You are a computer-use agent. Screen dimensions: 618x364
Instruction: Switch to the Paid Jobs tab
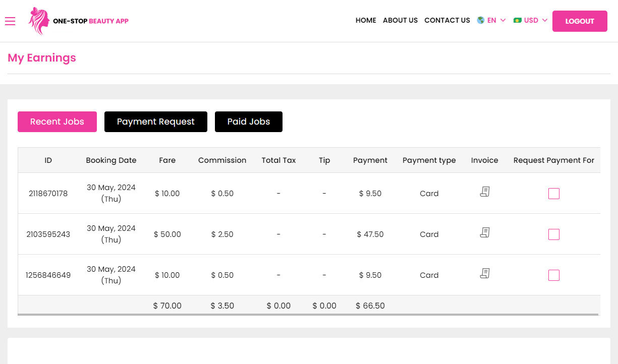coord(249,122)
